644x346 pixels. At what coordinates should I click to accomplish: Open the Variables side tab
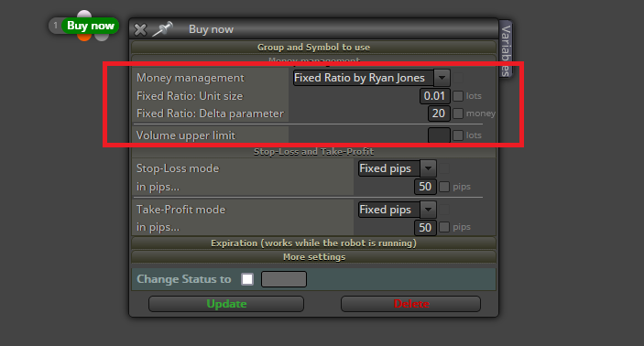(506, 49)
